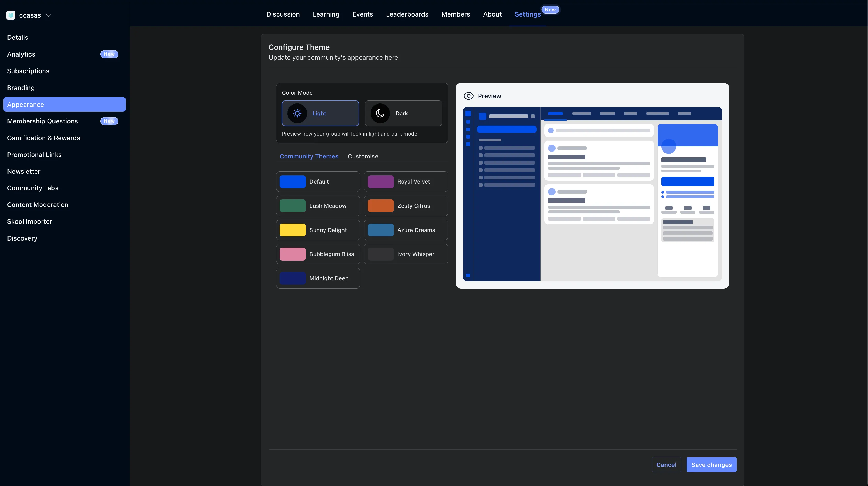Switch to the Community Themes tab
The height and width of the screenshot is (486, 868).
[x=309, y=156]
